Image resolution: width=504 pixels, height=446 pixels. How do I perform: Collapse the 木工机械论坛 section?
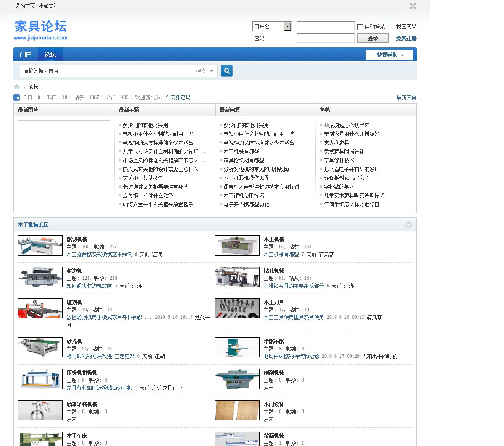pos(408,224)
